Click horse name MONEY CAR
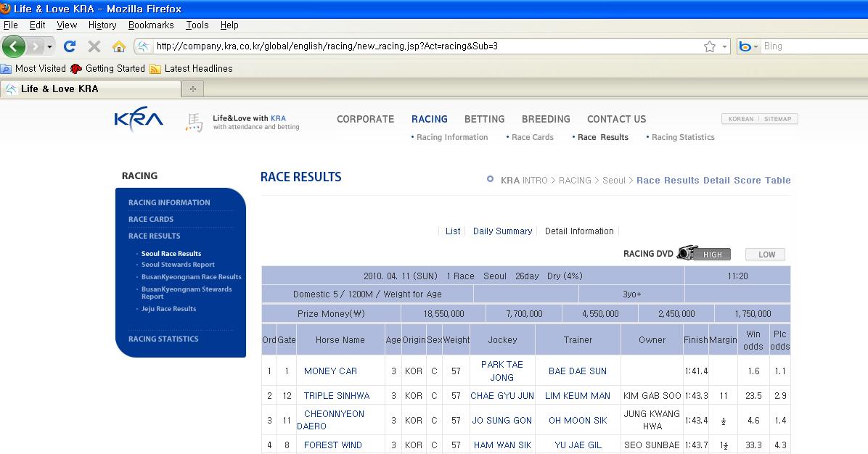 330,371
